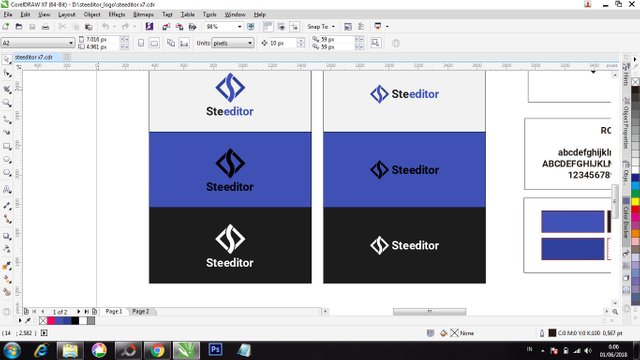The image size is (640, 360).
Task: Click pink swatch in document palette
Action: (51, 320)
